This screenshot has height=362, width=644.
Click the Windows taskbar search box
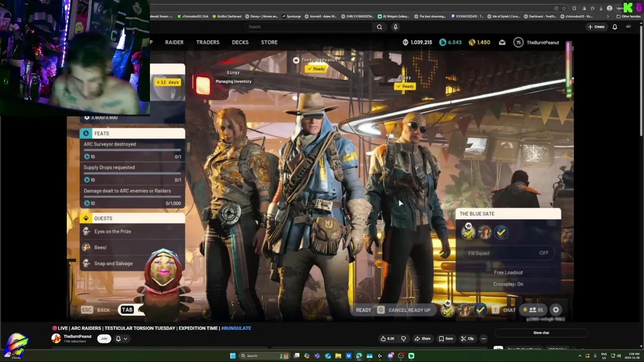click(x=264, y=355)
